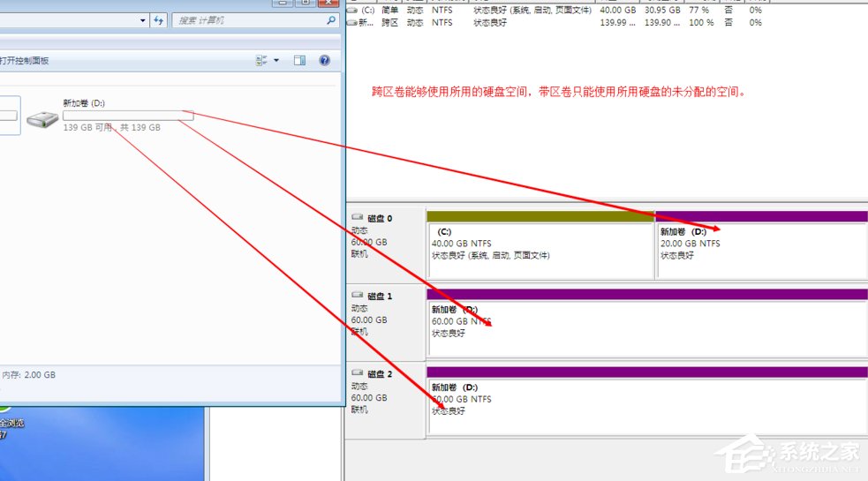The image size is (868, 481).
Task: Click the 新加卷 (D:) drive name label
Action: tap(84, 103)
